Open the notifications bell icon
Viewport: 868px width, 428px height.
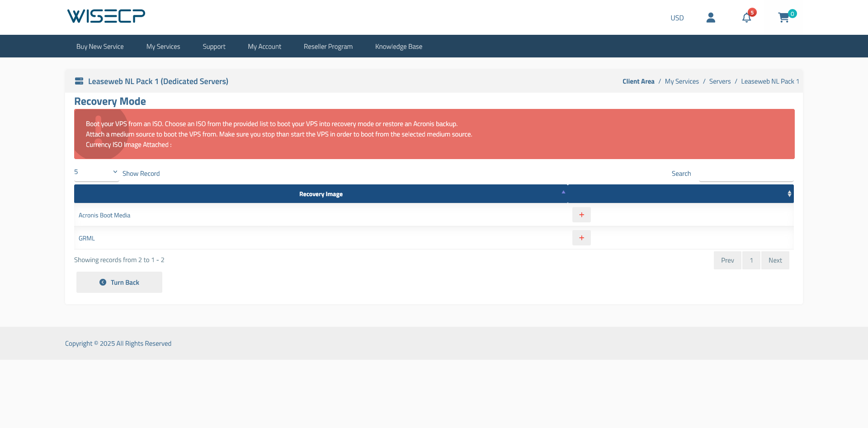point(746,18)
